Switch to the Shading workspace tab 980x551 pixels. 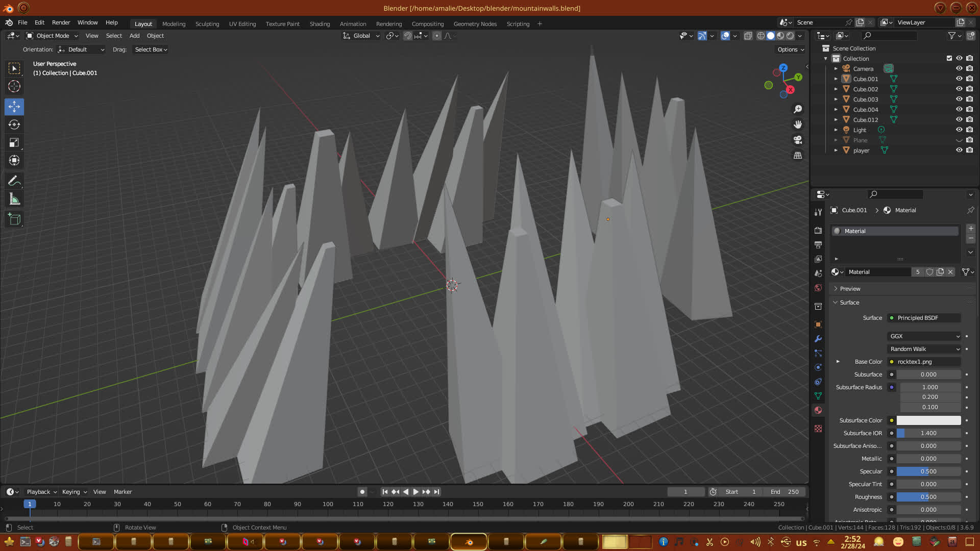(320, 24)
